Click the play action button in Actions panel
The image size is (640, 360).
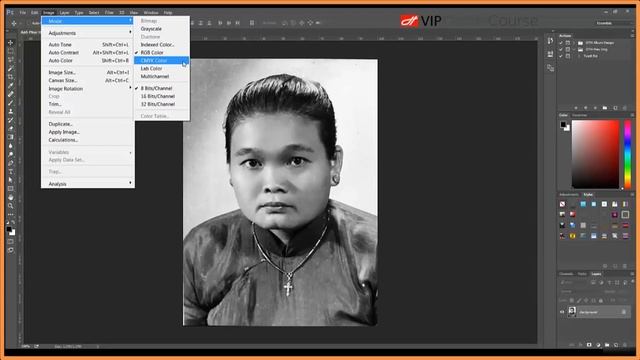[x=595, y=108]
